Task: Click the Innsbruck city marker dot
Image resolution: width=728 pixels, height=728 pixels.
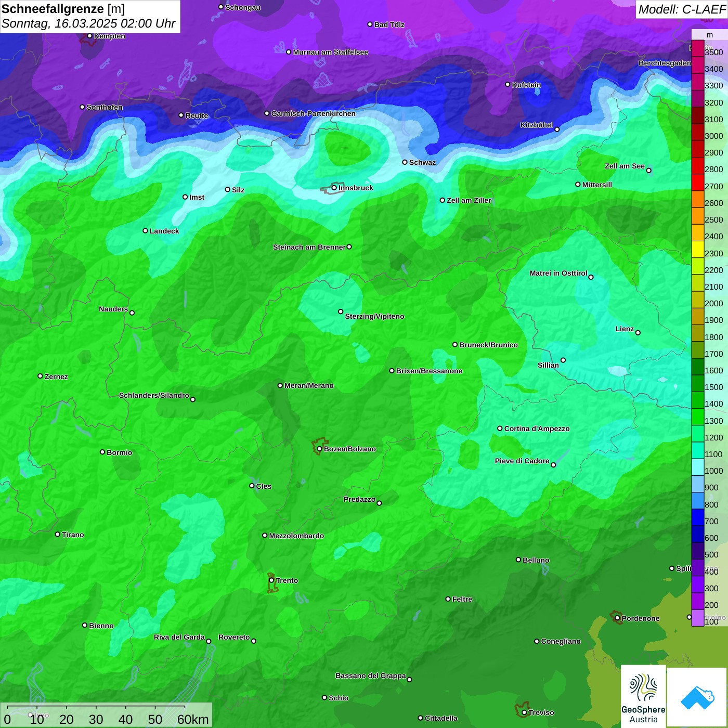Action: pyautogui.click(x=334, y=188)
